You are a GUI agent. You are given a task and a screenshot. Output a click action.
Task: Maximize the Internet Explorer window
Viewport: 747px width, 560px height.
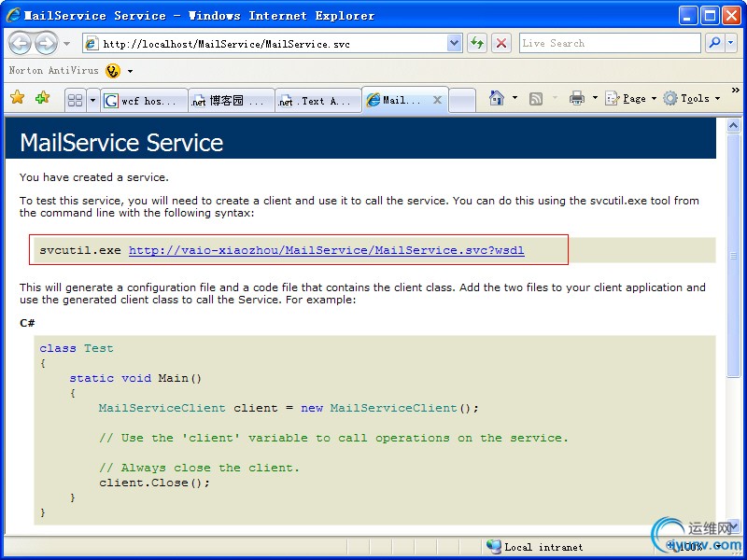(x=710, y=16)
